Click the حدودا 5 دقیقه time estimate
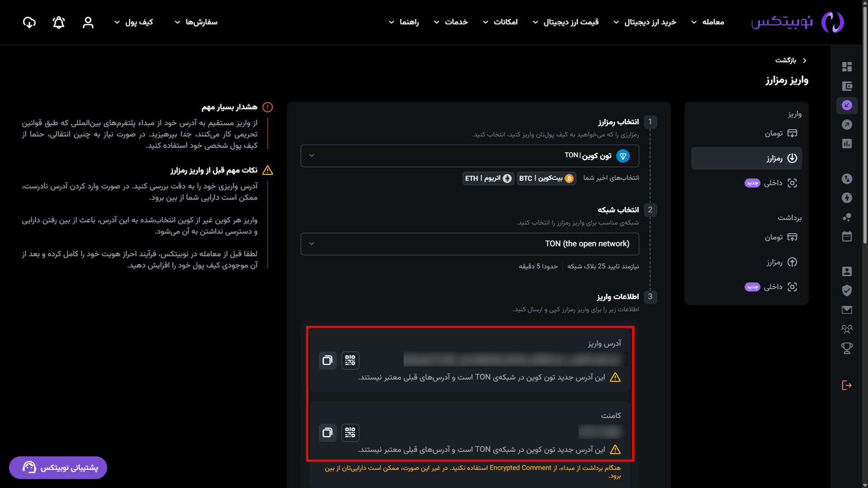This screenshot has height=488, width=868. point(538,267)
